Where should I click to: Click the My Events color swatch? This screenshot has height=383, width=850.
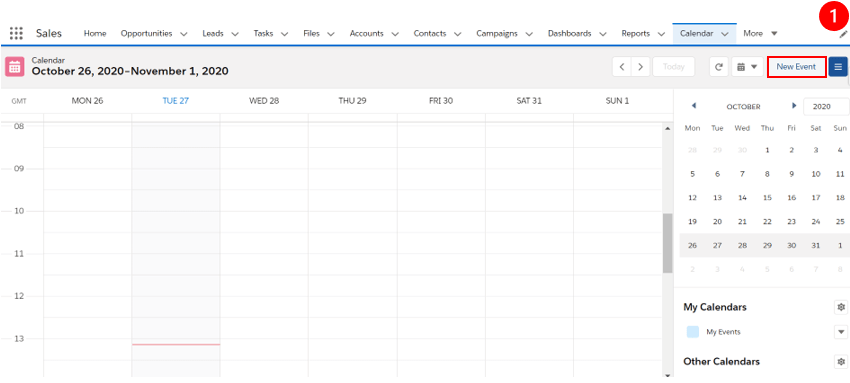coord(693,332)
